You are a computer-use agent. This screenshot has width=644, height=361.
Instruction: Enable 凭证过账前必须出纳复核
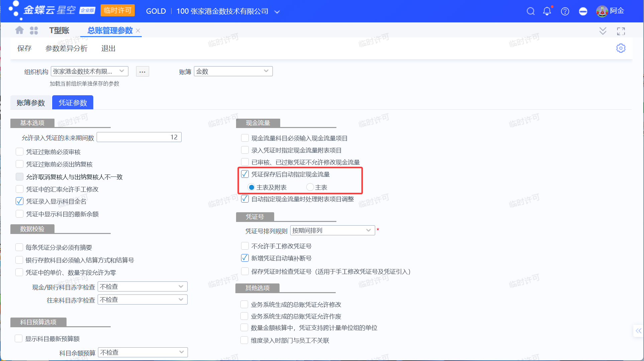pyautogui.click(x=20, y=164)
